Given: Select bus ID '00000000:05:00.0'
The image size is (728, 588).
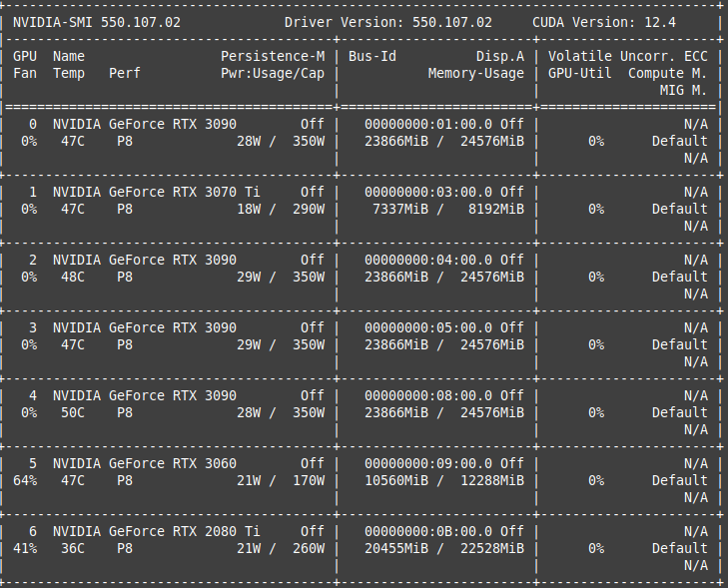Looking at the screenshot, I should [428, 327].
